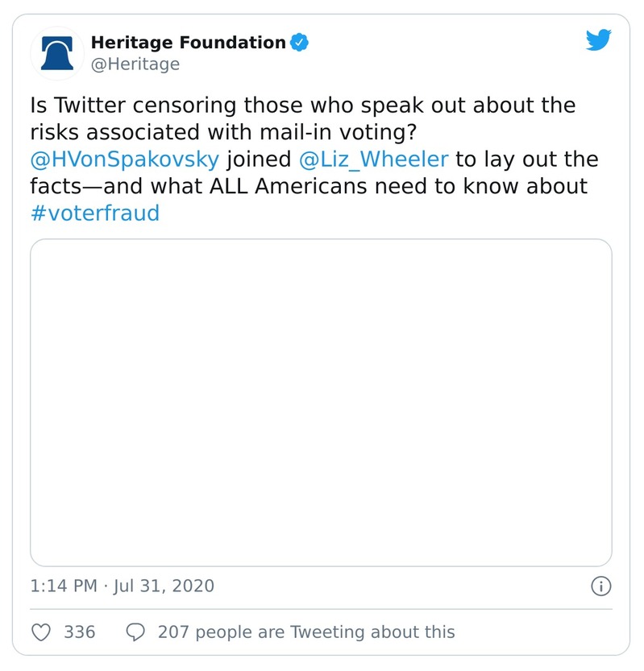Click the blue verified badge
Image resolution: width=644 pixels, height=671 pixels.
[x=300, y=43]
